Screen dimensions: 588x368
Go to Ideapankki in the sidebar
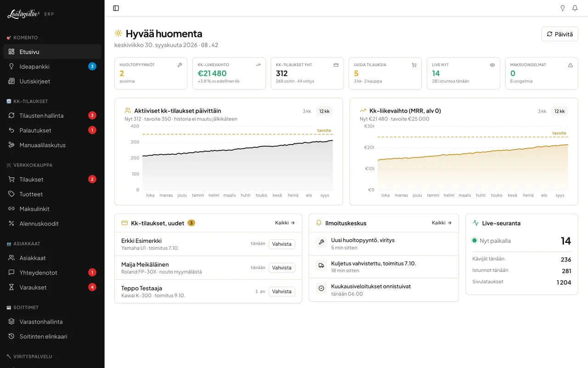[x=52, y=67]
